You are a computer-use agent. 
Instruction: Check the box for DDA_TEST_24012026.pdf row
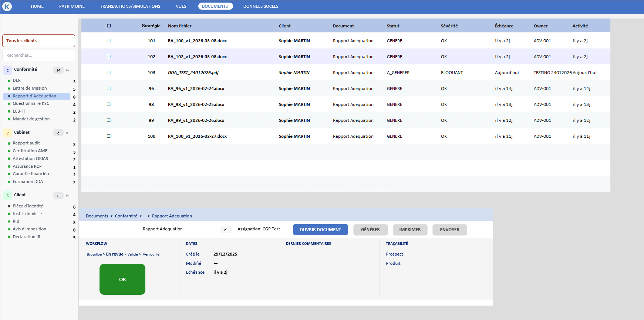click(x=109, y=73)
